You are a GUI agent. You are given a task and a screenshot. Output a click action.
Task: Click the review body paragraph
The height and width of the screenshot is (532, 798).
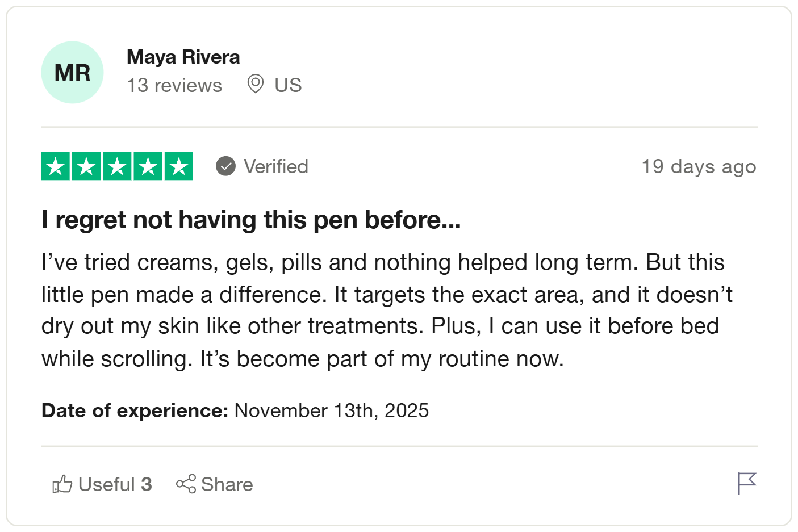pyautogui.click(x=386, y=310)
